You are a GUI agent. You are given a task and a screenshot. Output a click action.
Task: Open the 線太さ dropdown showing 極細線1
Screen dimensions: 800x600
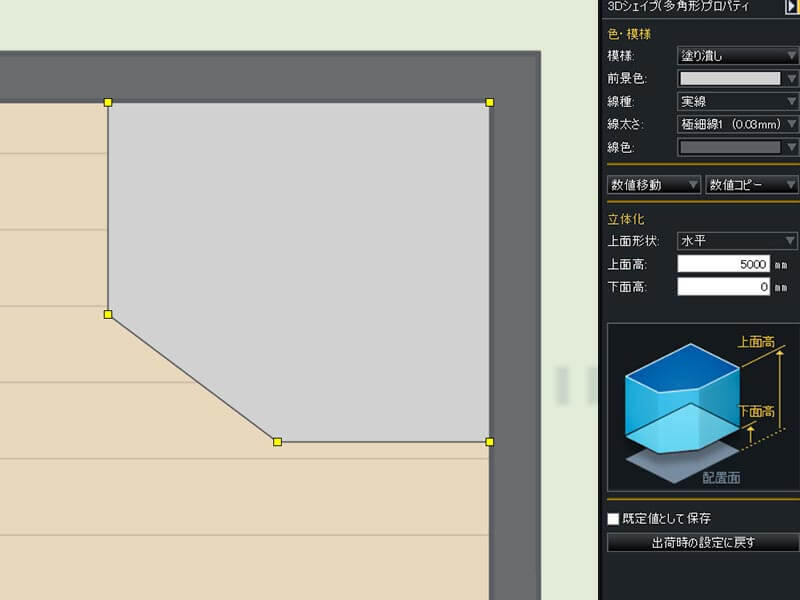pyautogui.click(x=737, y=124)
